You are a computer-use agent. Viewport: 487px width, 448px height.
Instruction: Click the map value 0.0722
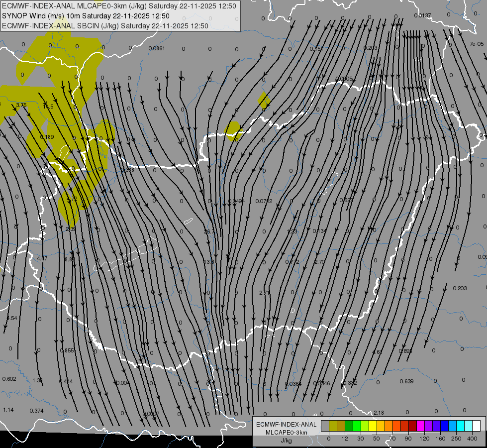click(x=264, y=201)
